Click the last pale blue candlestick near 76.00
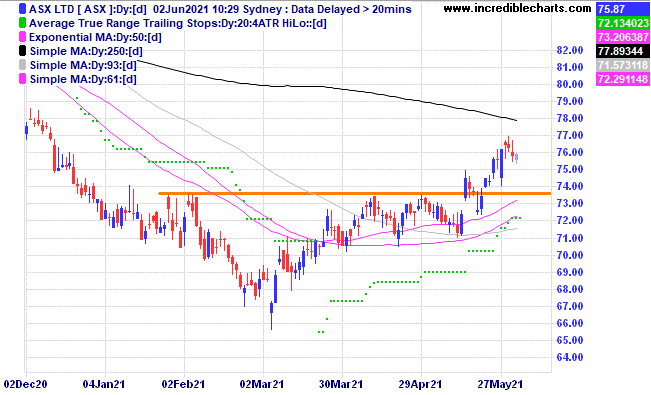Image resolution: width=651 pixels, height=395 pixels. [516, 158]
